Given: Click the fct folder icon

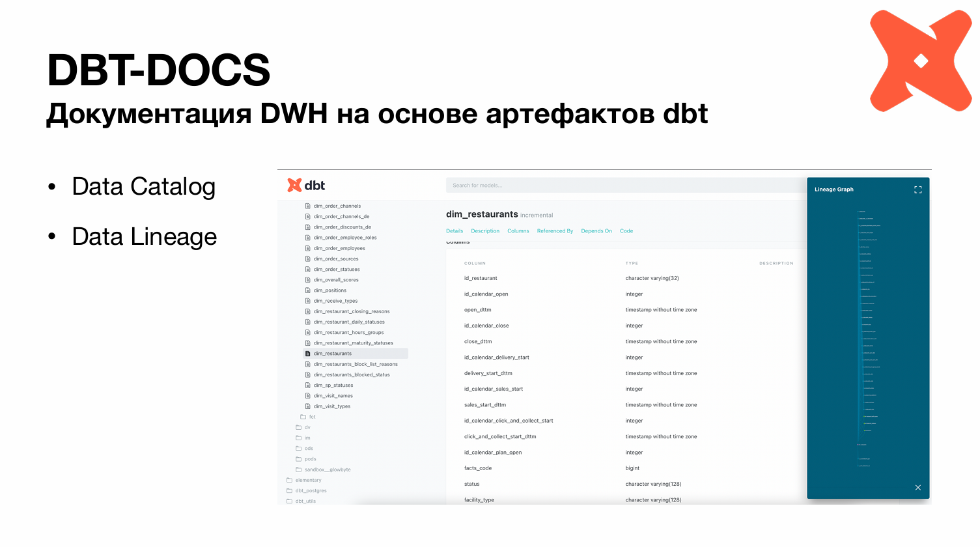Looking at the screenshot, I should point(303,417).
